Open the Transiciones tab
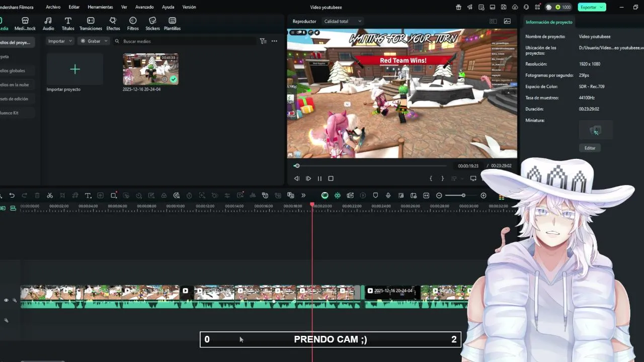Viewport: 644px width, 362px height. [x=91, y=24]
